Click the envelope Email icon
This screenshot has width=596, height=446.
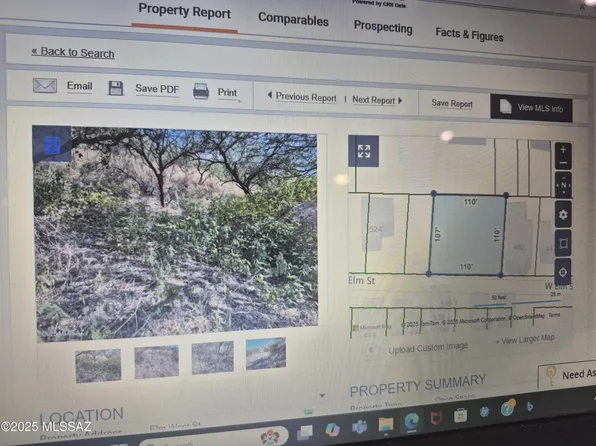(x=45, y=86)
